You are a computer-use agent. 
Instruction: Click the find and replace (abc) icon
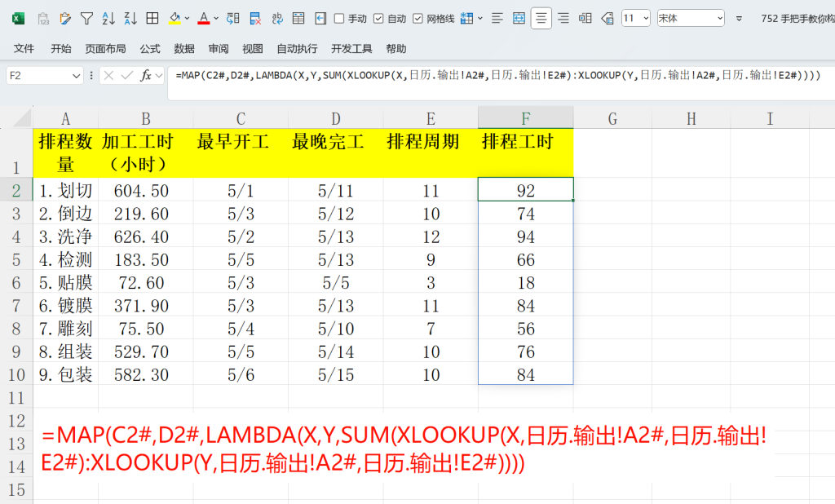[x=277, y=19]
